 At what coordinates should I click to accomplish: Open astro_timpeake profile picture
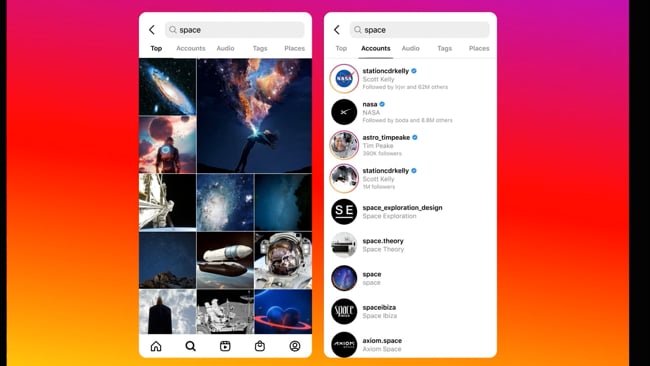pos(344,145)
